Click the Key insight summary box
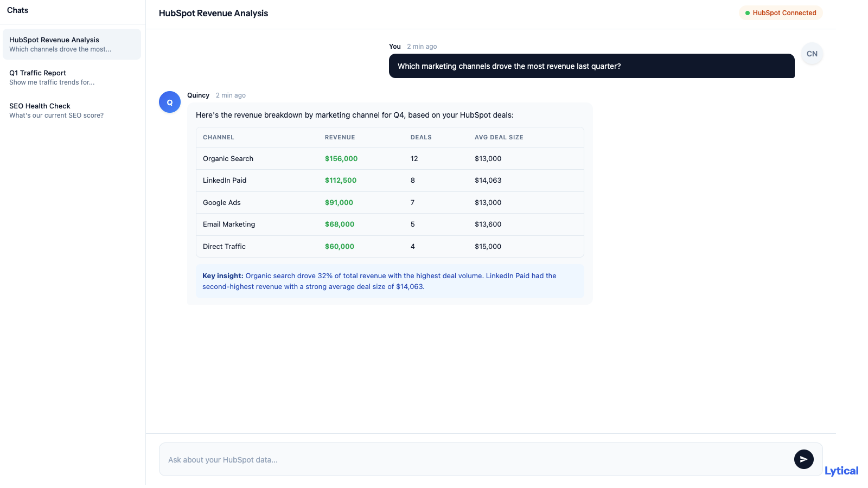This screenshot has height=488, width=868. pos(390,281)
